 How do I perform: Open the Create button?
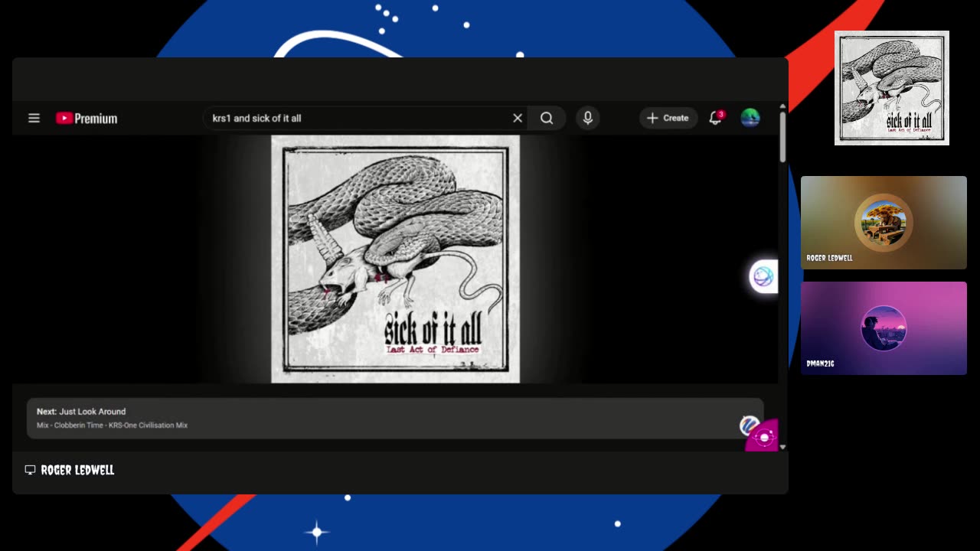click(668, 118)
